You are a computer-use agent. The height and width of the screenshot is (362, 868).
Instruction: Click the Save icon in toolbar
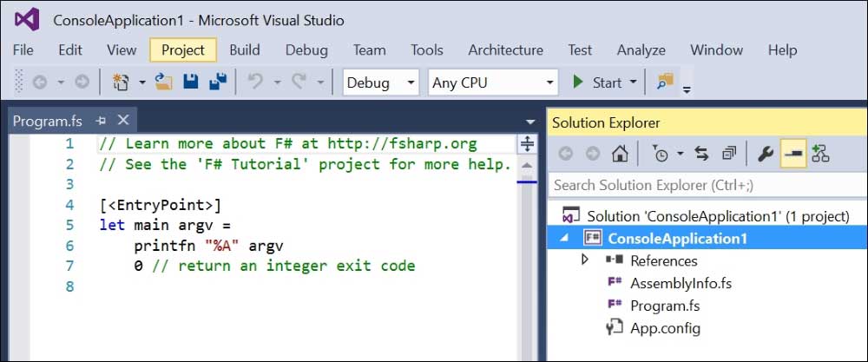click(190, 82)
